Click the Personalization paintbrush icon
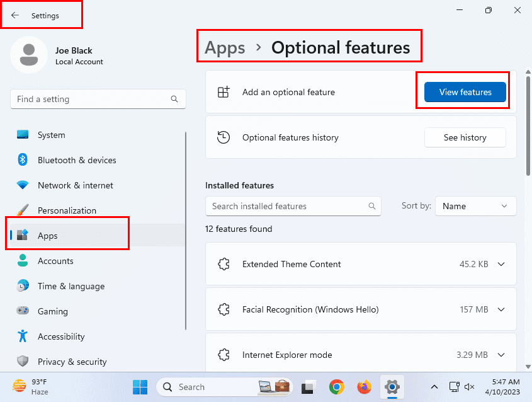532x402 pixels. pos(23,210)
